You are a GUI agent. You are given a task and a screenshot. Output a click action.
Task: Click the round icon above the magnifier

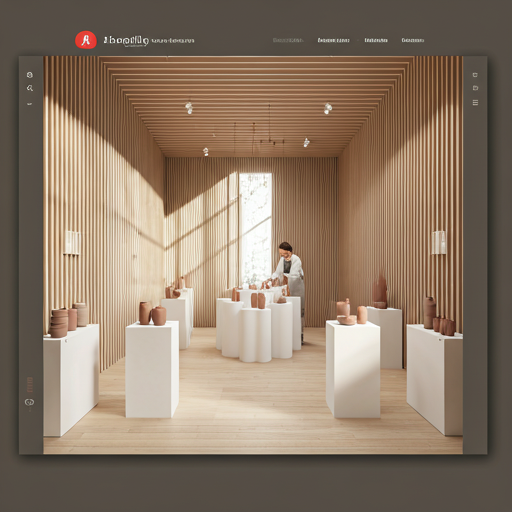point(29,75)
